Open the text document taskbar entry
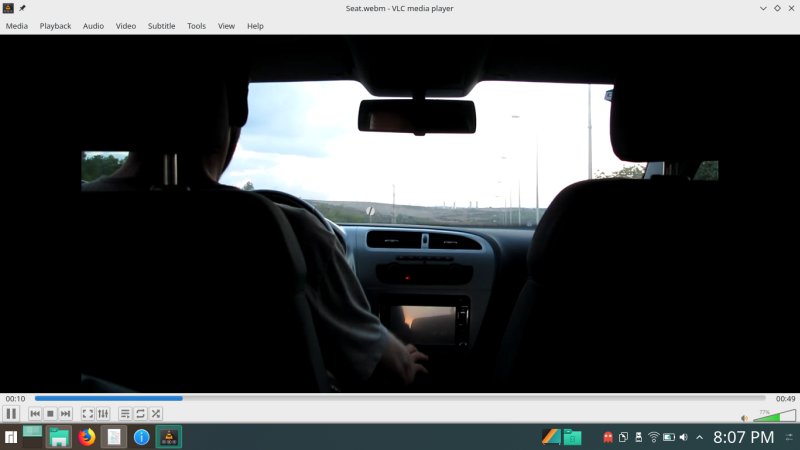Screen dimensions: 800x450 114,437
